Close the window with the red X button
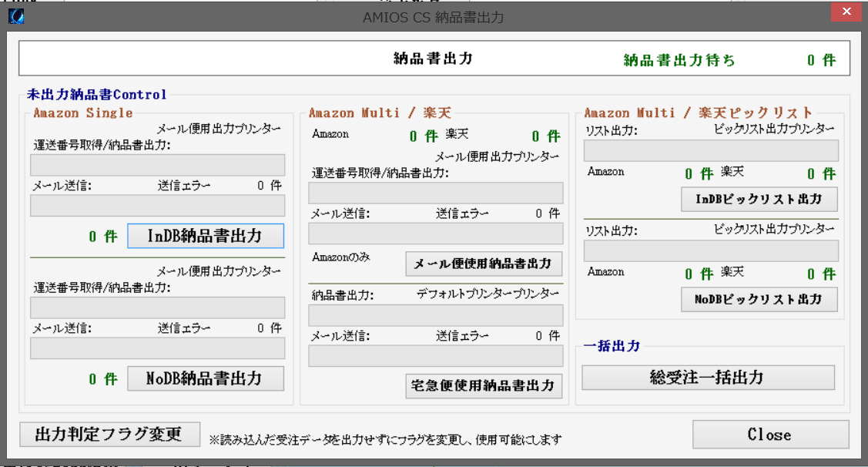 tap(846, 13)
